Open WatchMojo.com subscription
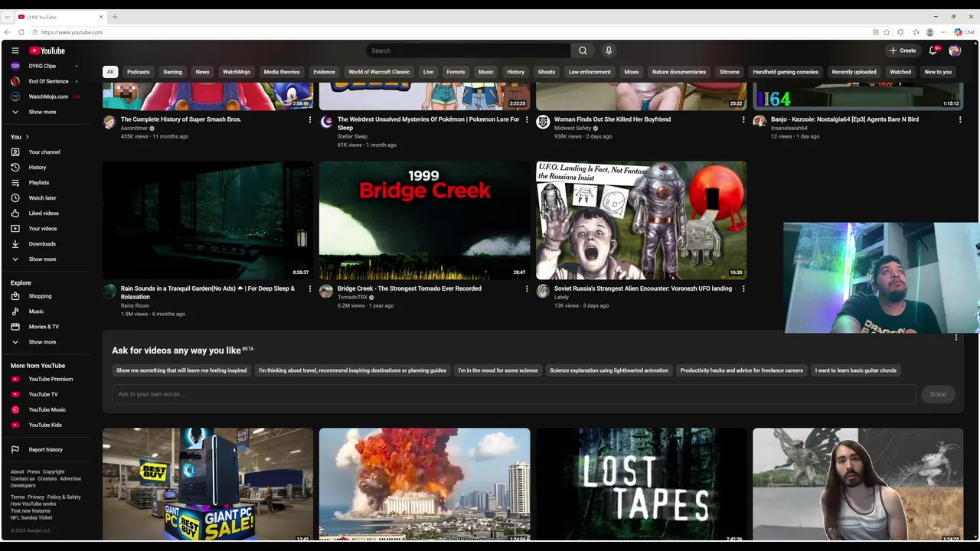The width and height of the screenshot is (980, 551). [x=48, y=96]
